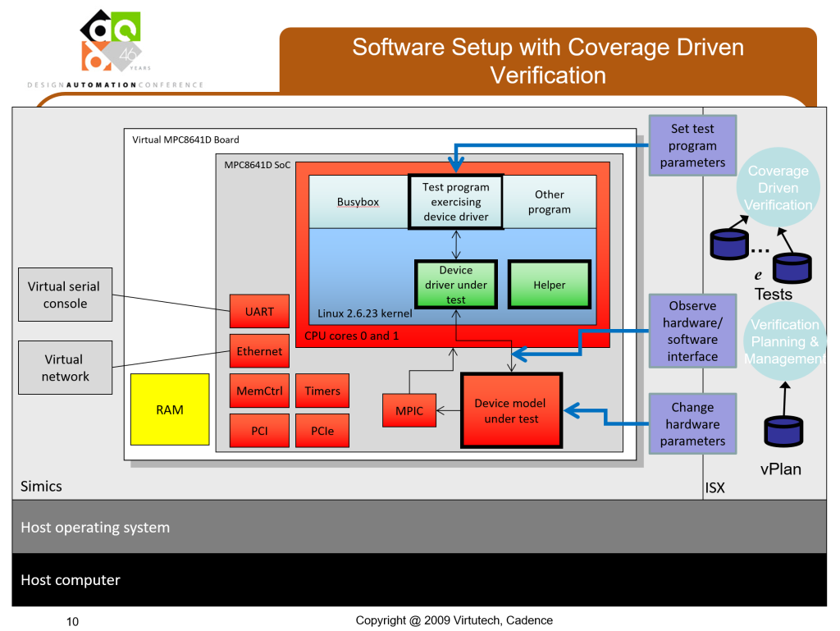The image size is (840, 631).
Task: Click the right Tests database cylinder
Action: click(x=792, y=267)
